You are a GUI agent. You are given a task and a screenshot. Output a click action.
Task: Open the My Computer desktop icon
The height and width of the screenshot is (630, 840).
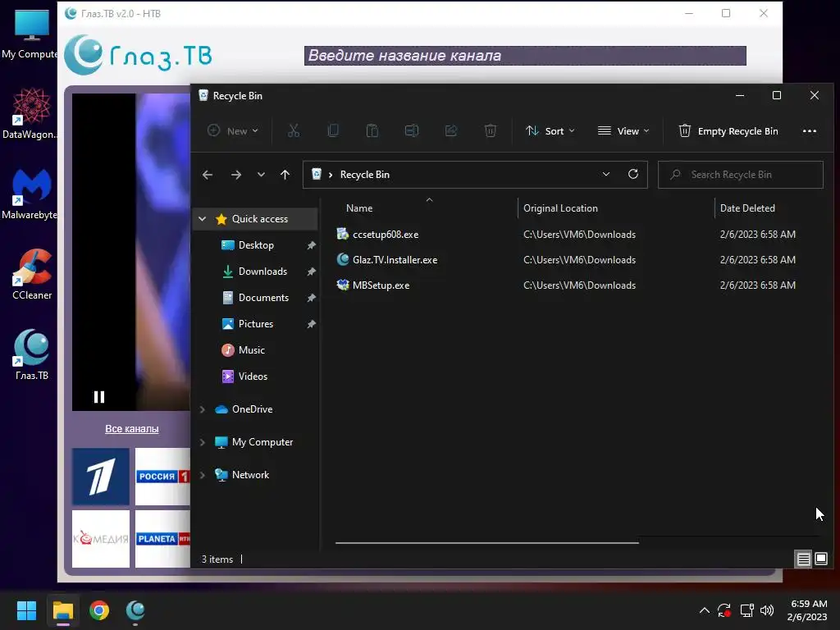coord(31,33)
